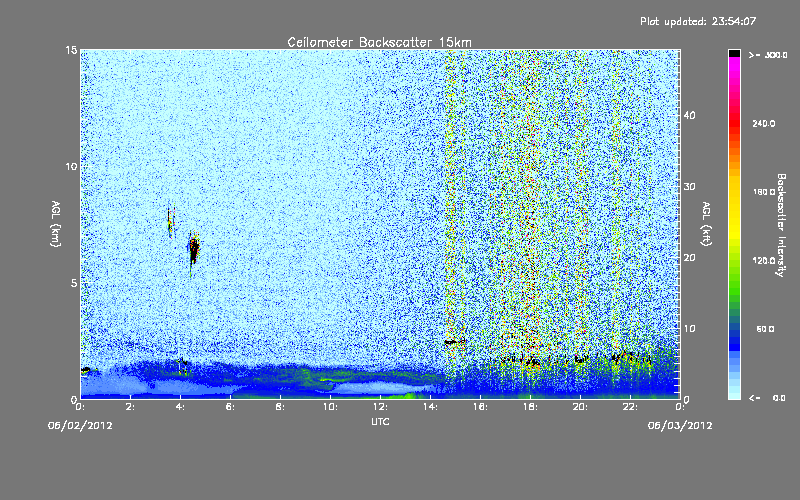Screen dimensions: 800x500
Task: Click the thin cloud streak near 3:40 UTC
Action: 171,221
